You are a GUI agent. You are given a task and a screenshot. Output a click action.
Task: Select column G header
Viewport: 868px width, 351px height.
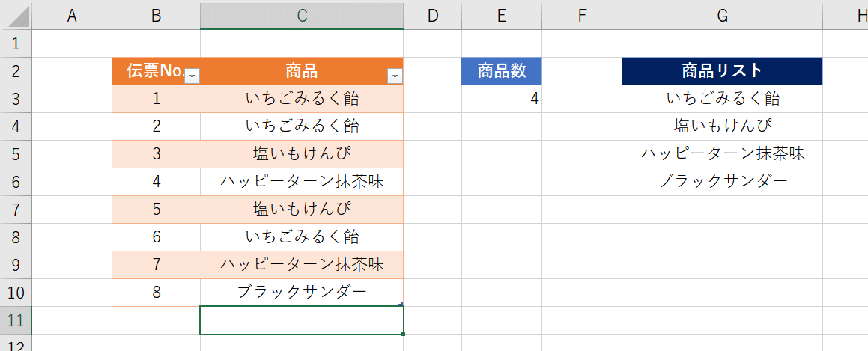point(722,16)
